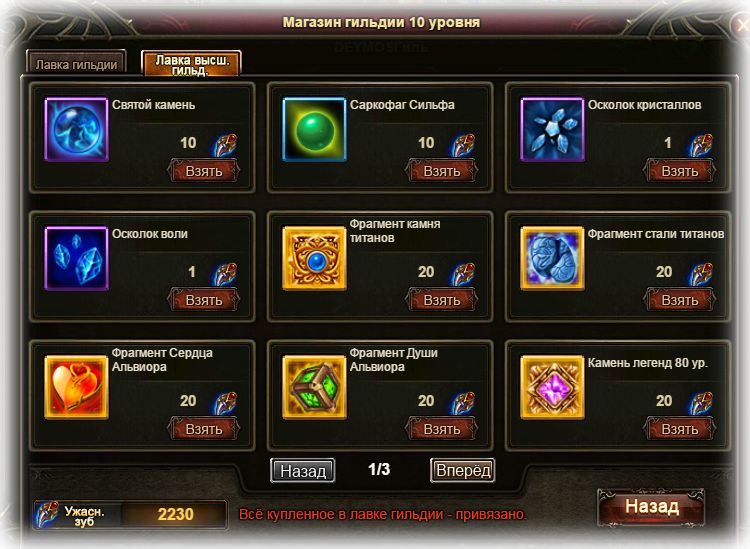Take the Осколок воли with Взять

click(204, 300)
